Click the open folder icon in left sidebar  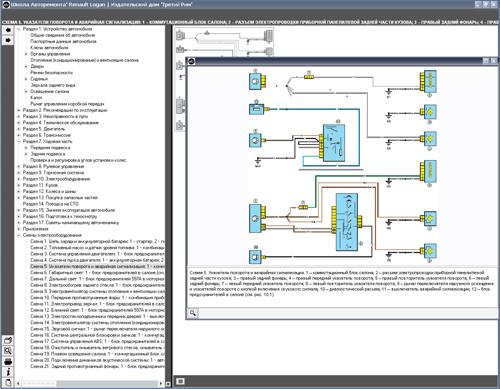[x=8, y=341]
